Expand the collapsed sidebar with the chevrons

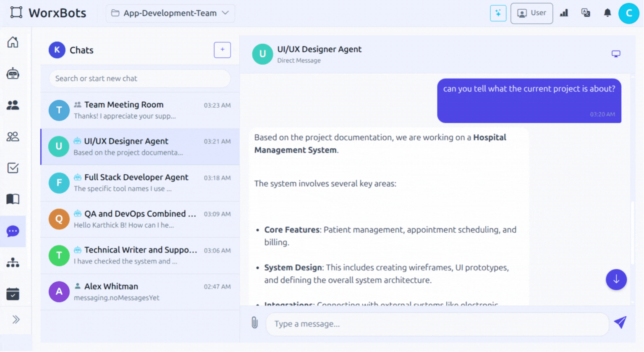click(16, 320)
